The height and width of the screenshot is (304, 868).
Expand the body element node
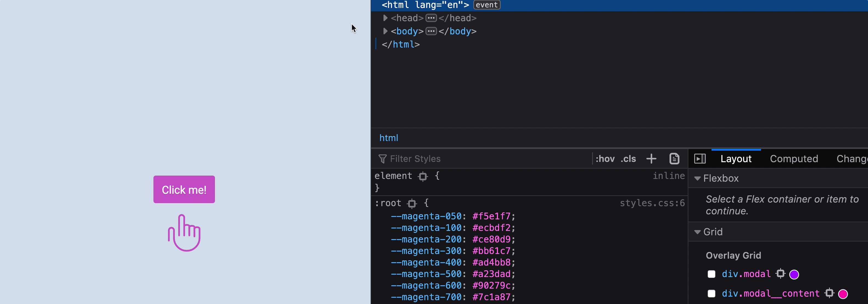tap(385, 31)
